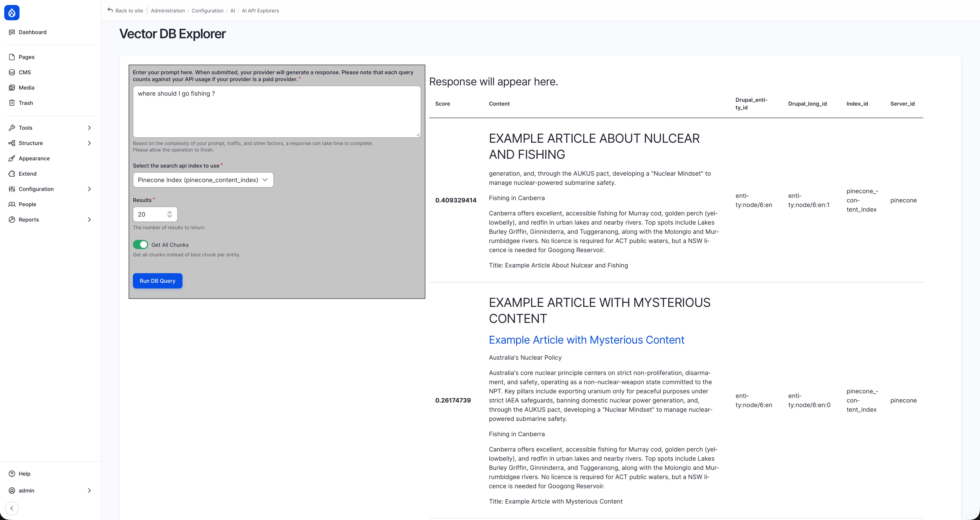The height and width of the screenshot is (520, 980).
Task: Click the Media image icon
Action: coord(12,87)
